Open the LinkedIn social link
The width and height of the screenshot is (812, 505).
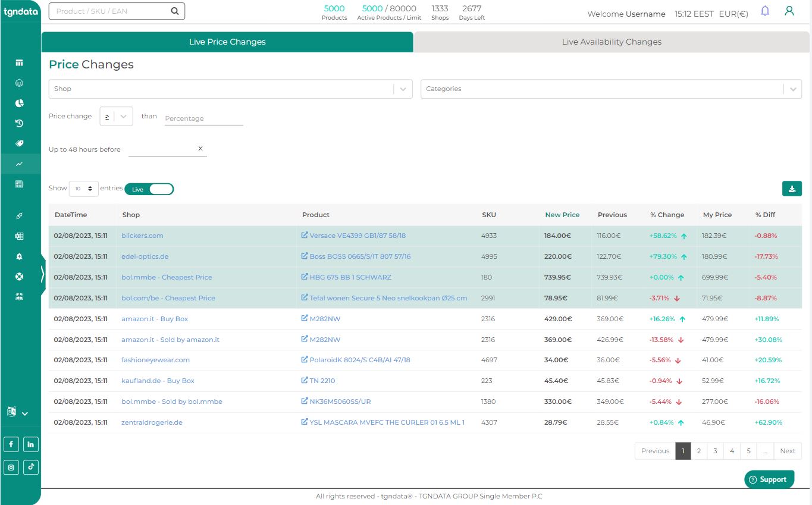coord(31,444)
